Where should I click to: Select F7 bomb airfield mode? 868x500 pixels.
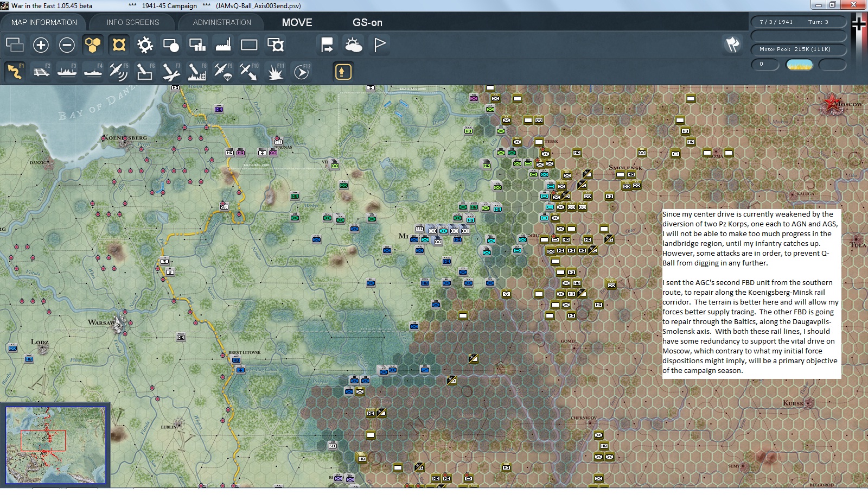[x=171, y=72]
